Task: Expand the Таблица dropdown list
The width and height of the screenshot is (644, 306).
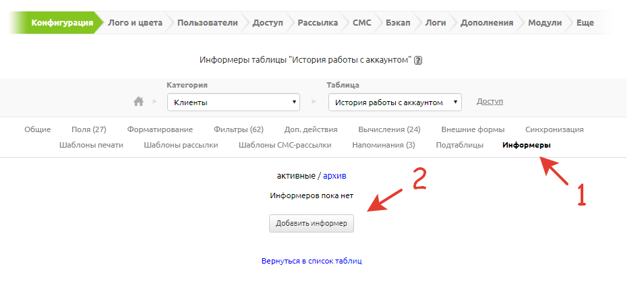Action: tap(394, 102)
